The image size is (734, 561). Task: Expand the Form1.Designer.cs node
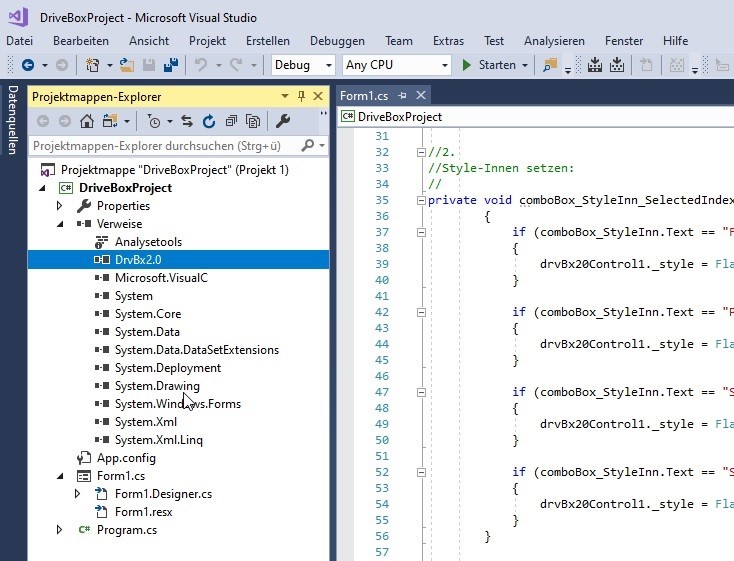point(78,494)
